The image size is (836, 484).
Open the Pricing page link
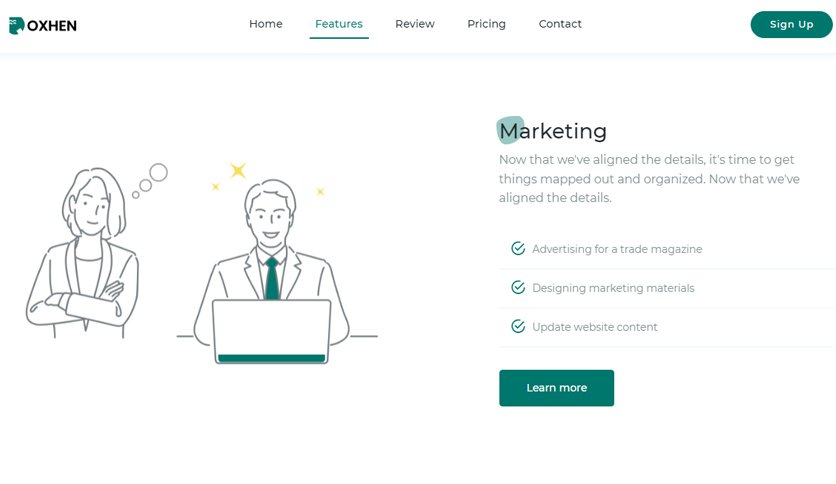[486, 24]
